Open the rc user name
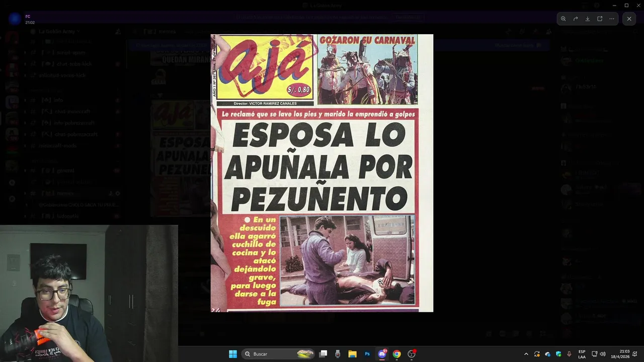This screenshot has width=644, height=362. click(x=28, y=16)
